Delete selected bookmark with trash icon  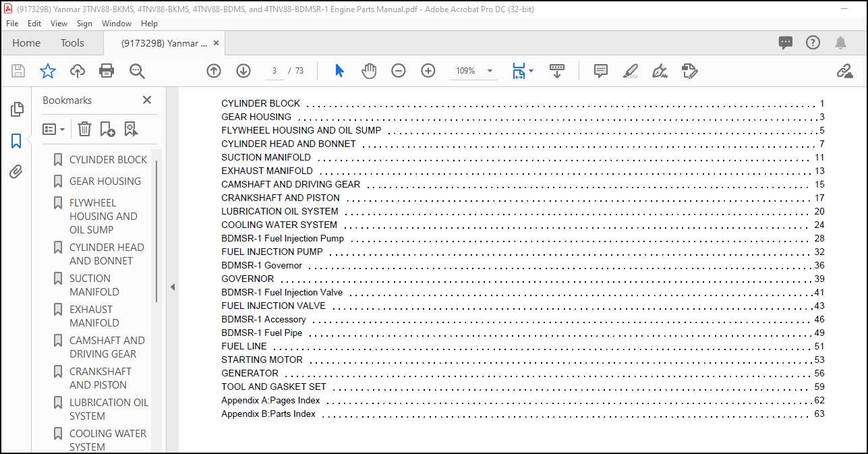click(84, 129)
